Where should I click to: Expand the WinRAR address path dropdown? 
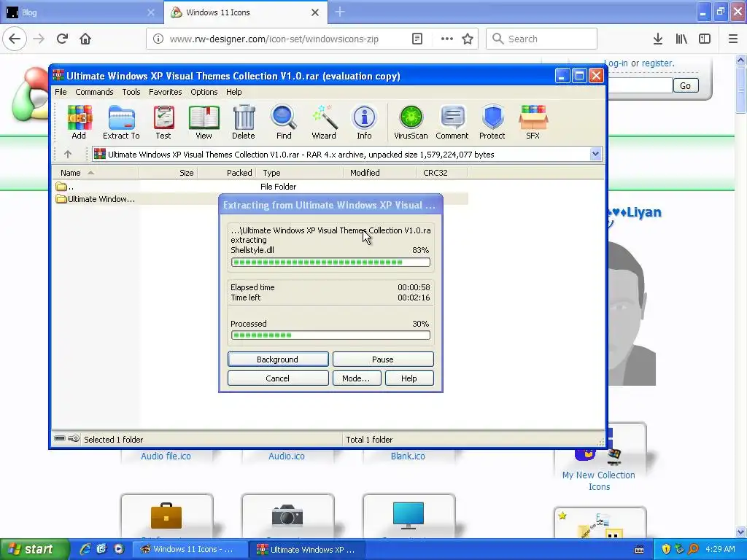tap(595, 154)
